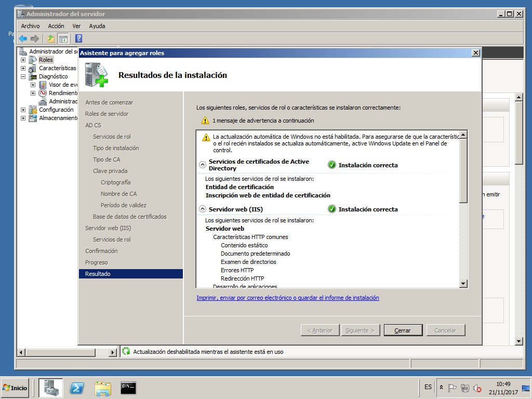532x399 pixels.
Task: Click the print, email or save installation report link
Action: point(288,298)
